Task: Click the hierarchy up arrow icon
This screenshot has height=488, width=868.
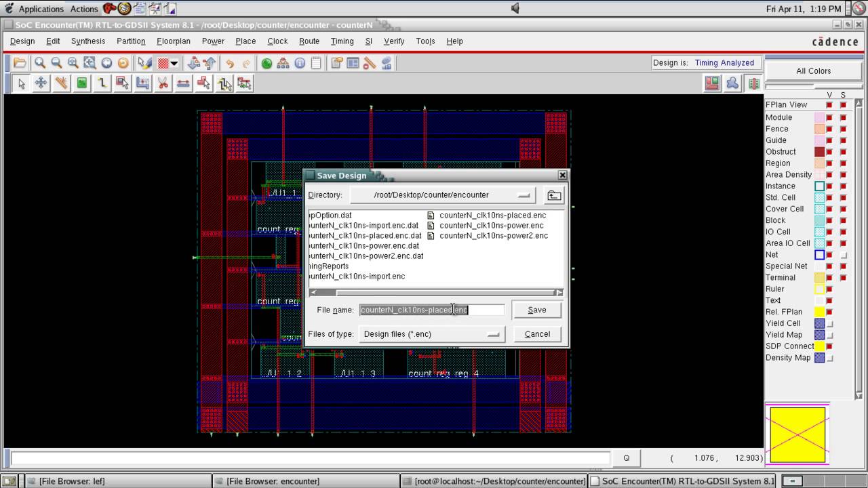Action: 210,63
